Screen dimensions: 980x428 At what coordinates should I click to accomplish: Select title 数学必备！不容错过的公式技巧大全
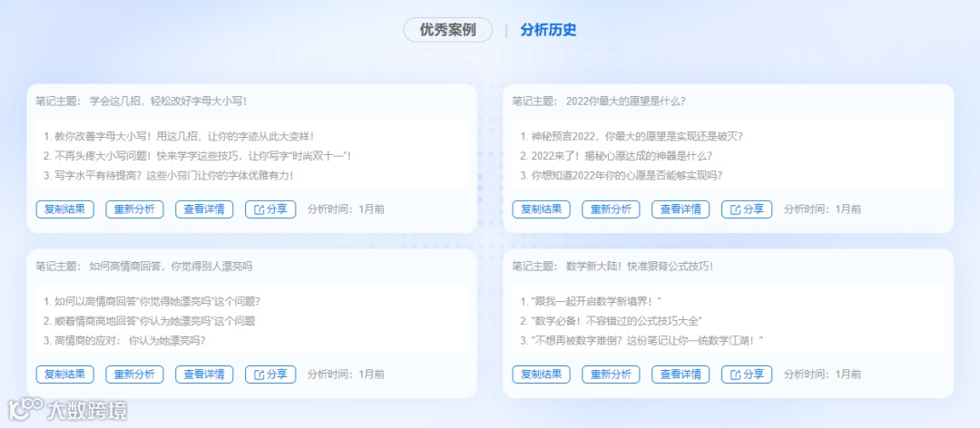(612, 321)
